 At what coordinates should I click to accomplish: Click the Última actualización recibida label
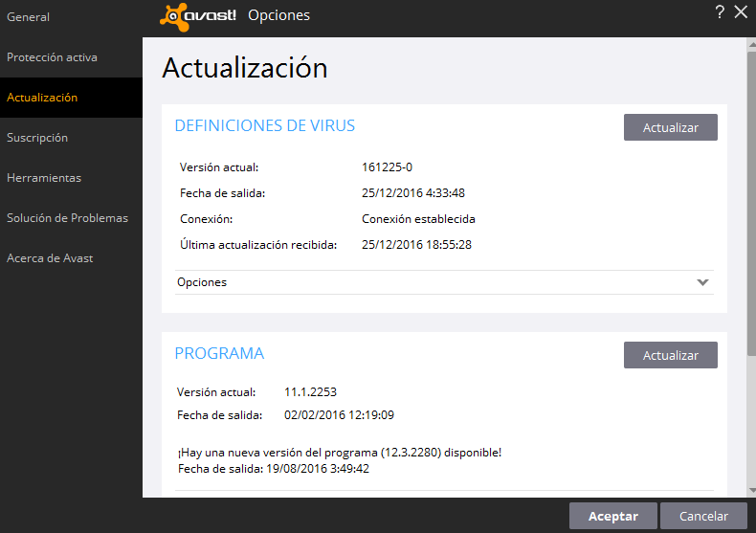click(x=258, y=245)
